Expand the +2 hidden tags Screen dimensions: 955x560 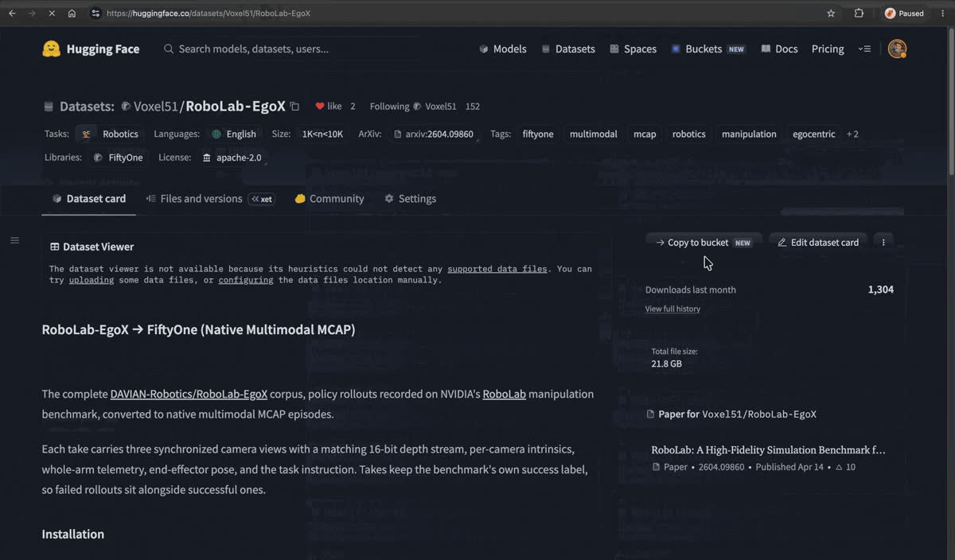point(852,134)
